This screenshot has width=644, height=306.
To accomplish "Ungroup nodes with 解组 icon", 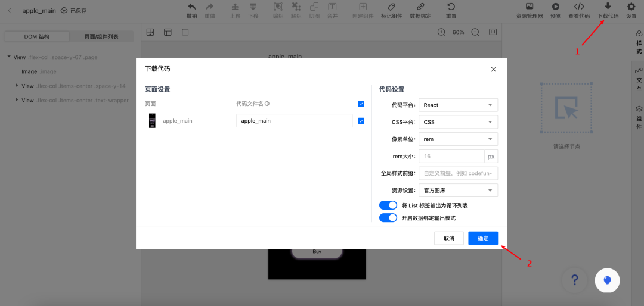I will (x=296, y=7).
